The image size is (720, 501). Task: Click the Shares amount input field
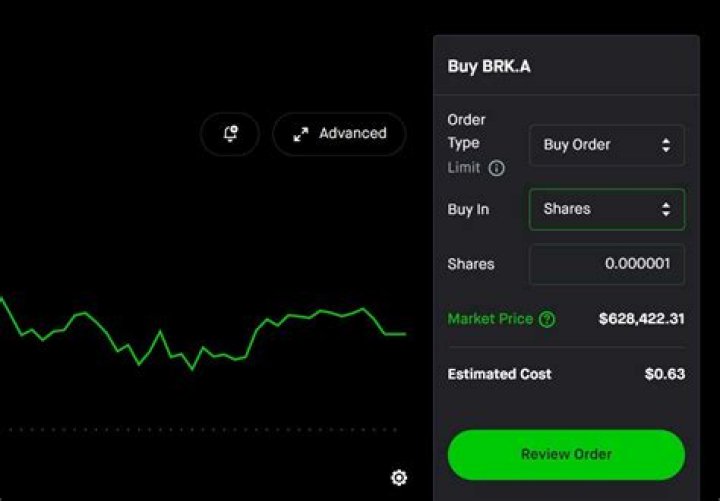coord(607,264)
